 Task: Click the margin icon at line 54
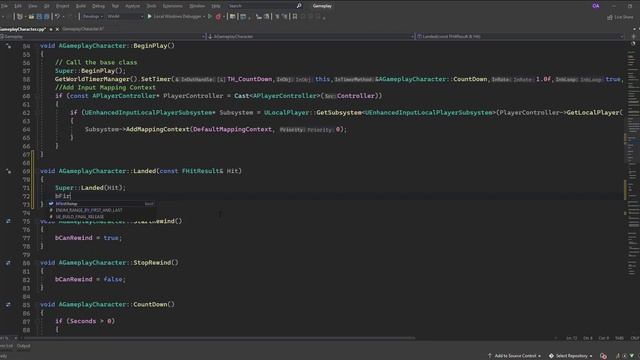pos(9,46)
